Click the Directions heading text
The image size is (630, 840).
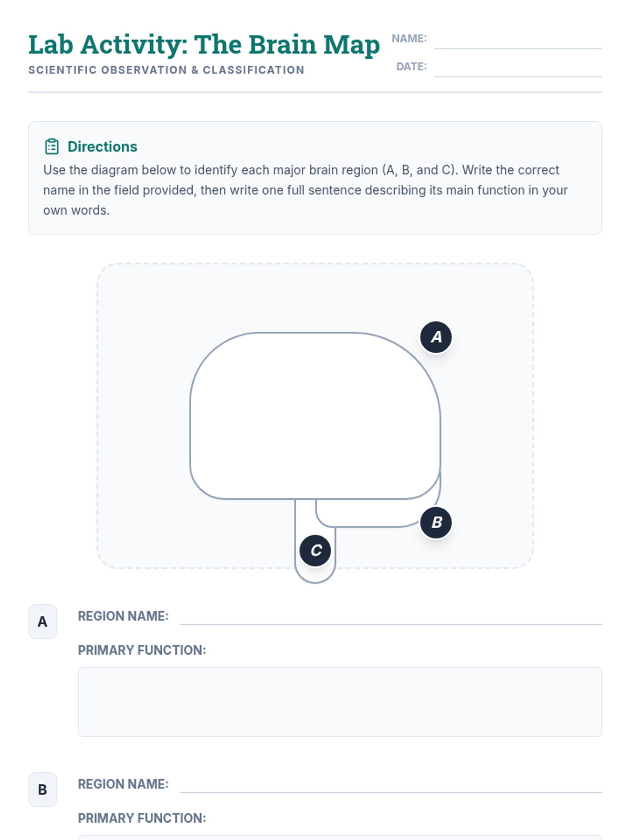[102, 146]
